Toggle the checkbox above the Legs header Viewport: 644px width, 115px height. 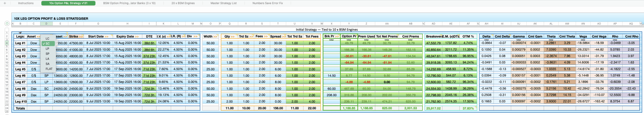[20, 33]
